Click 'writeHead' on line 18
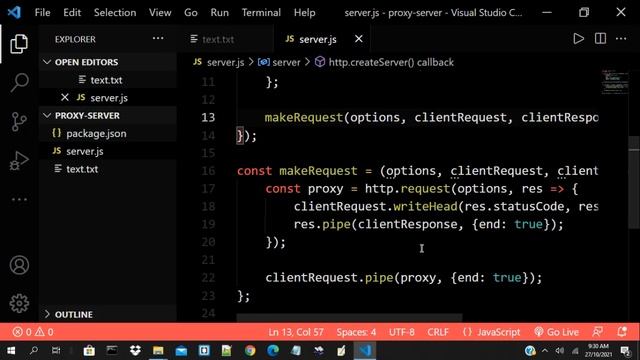640x360 pixels. 425,206
